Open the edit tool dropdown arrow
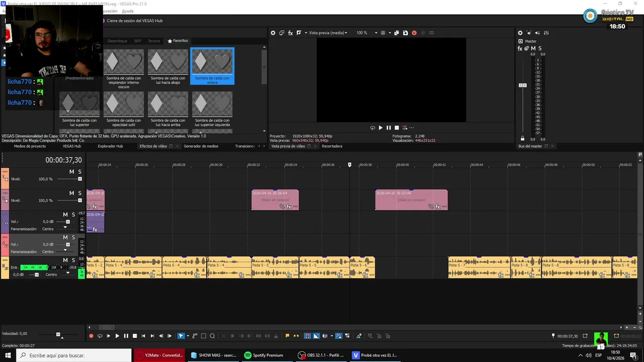 click(x=188, y=336)
